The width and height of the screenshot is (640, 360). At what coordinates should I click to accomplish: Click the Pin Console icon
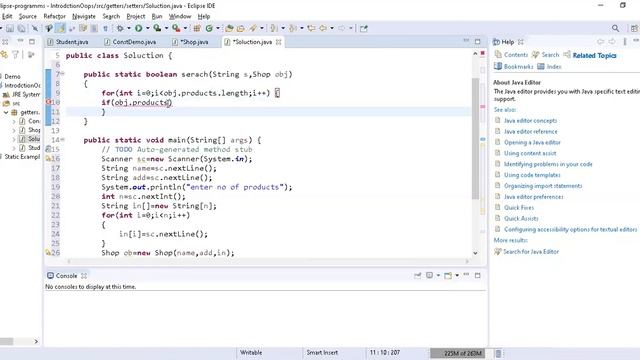coord(418,276)
